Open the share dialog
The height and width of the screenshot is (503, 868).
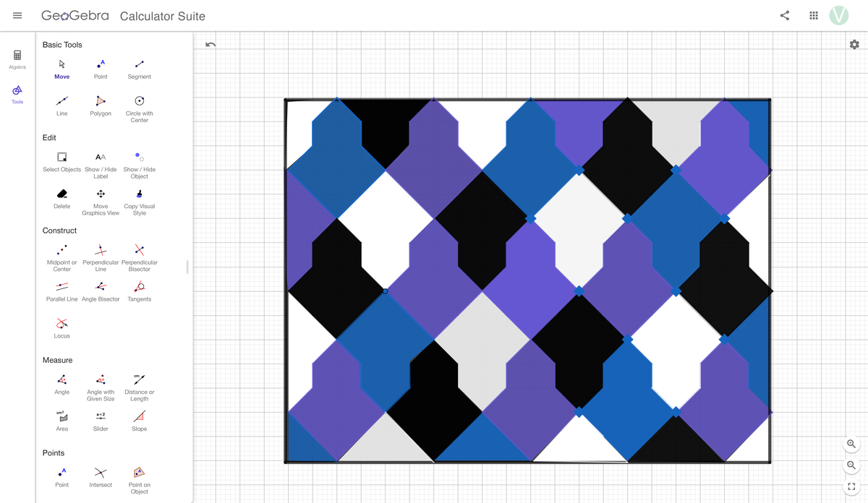(784, 15)
